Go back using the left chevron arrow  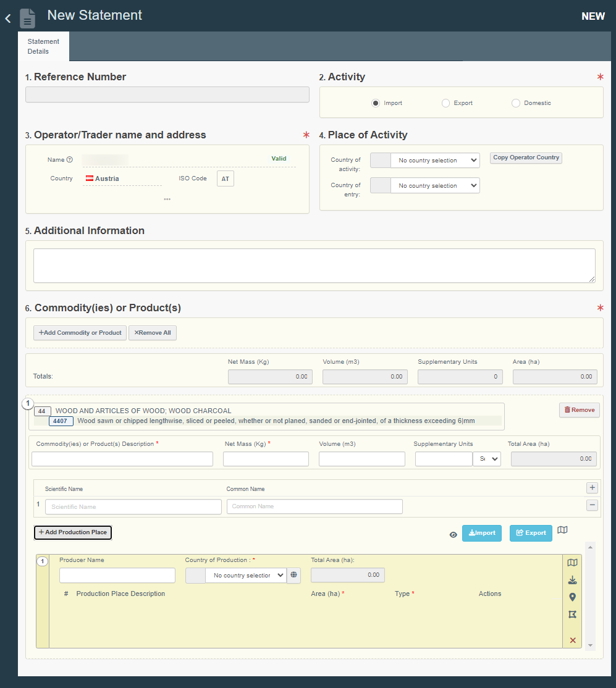(8, 19)
